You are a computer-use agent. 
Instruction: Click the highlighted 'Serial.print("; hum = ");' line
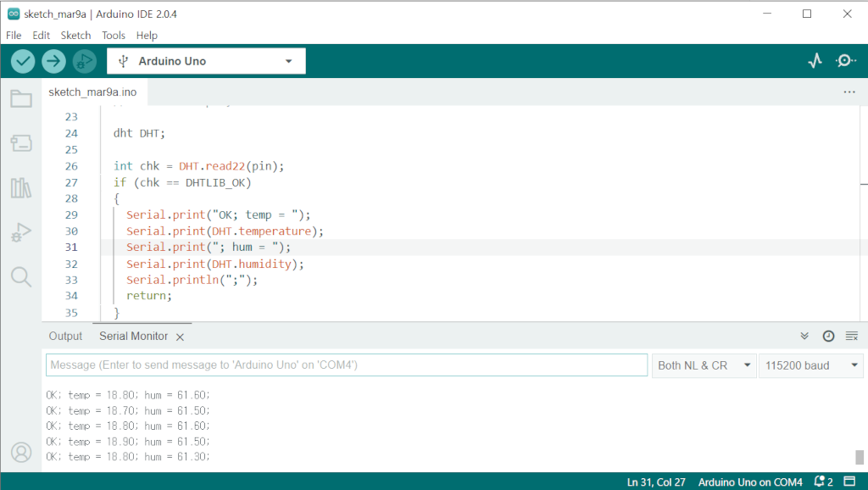pos(209,247)
